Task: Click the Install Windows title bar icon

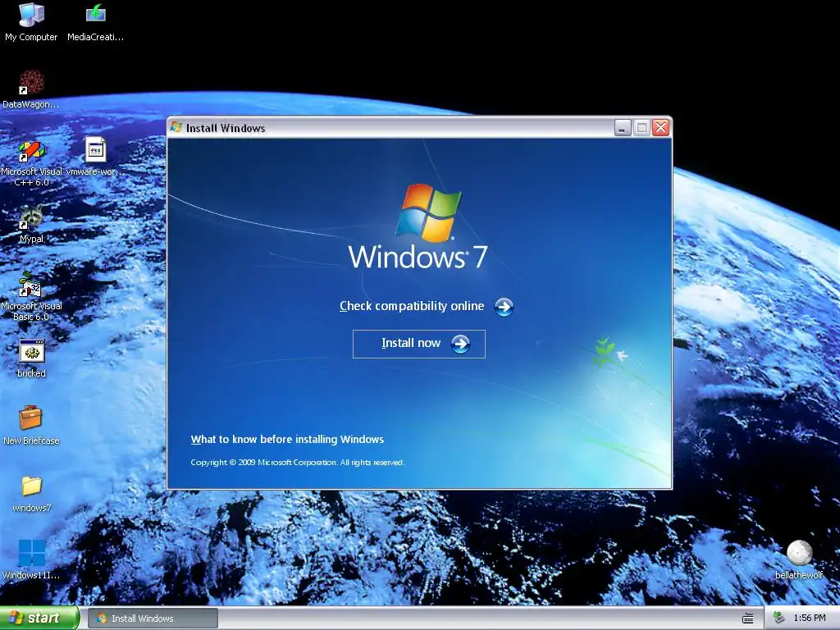Action: (176, 127)
